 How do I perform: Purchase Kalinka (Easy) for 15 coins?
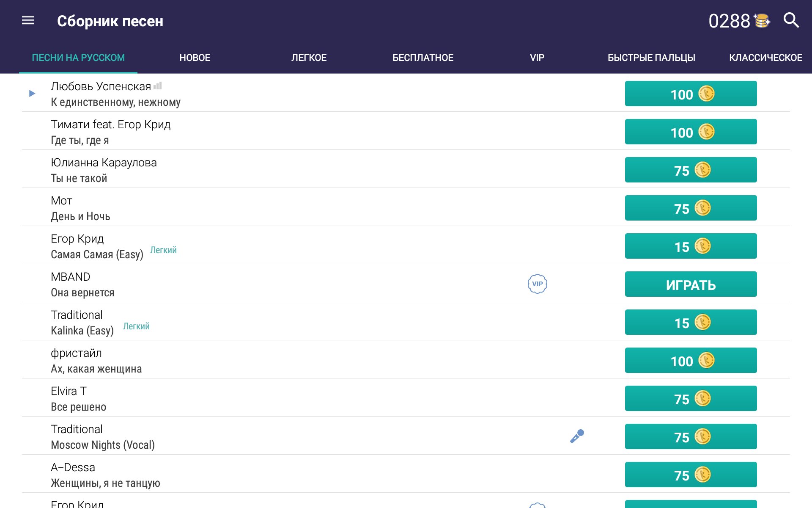(x=691, y=322)
